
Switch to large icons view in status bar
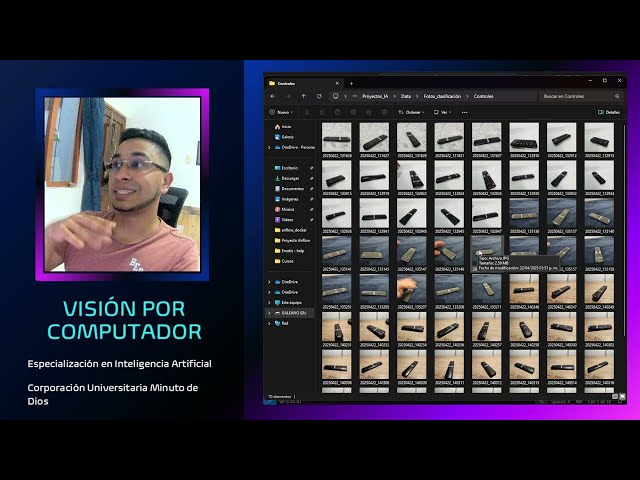(622, 396)
